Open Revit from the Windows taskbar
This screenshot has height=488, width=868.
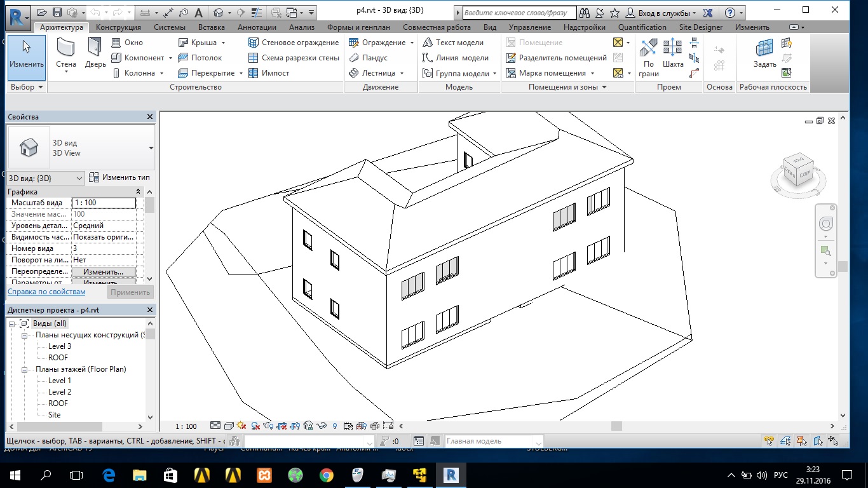(x=451, y=475)
